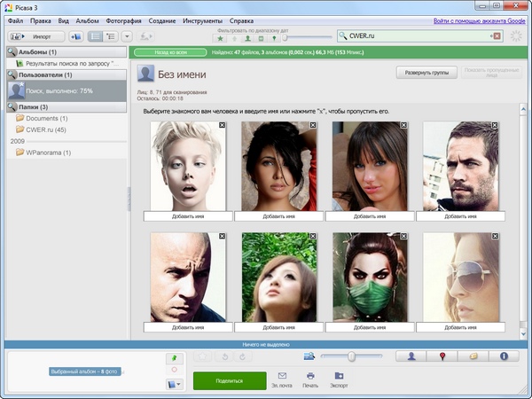Filter by starred photos only
Screen dimensions: 532x399
(x=220, y=39)
